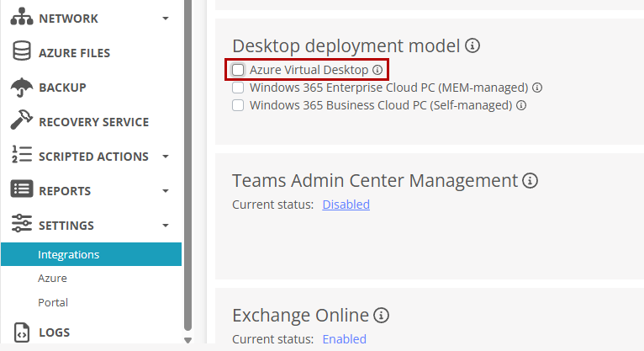644x351 pixels.
Task: Click the Azure Files database icon
Action: 21,51
